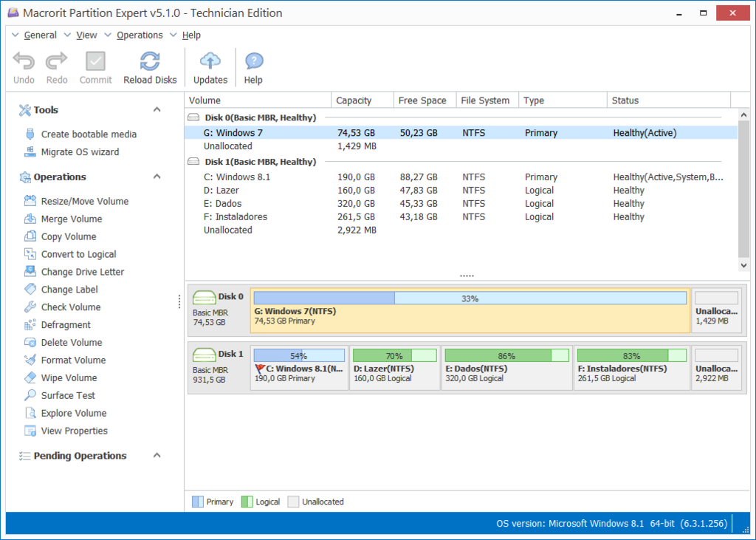756x540 pixels.
Task: Click the Commit checkmark icon
Action: click(x=95, y=61)
